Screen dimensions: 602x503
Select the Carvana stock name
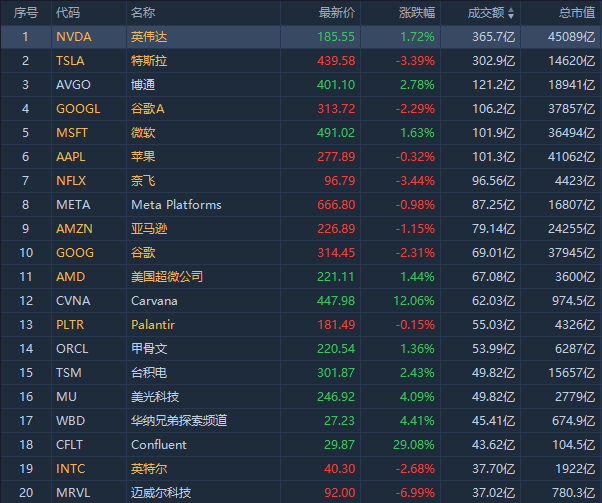tap(154, 301)
